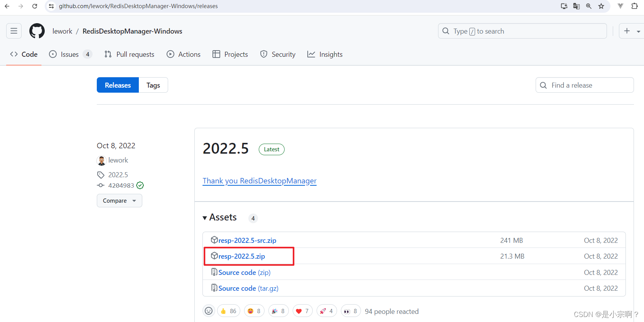The width and height of the screenshot is (644, 322).
Task: Open the 2022.5 tag link in sidebar
Action: tap(118, 175)
